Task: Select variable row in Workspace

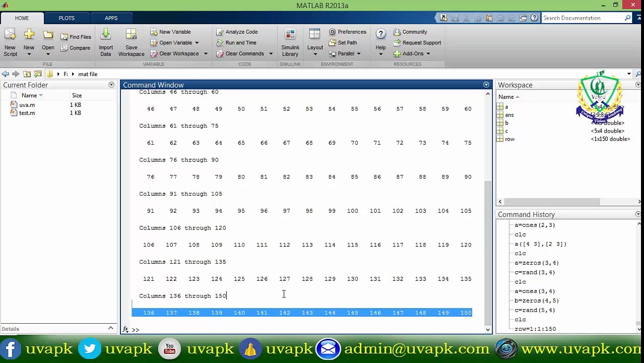Action: (510, 139)
